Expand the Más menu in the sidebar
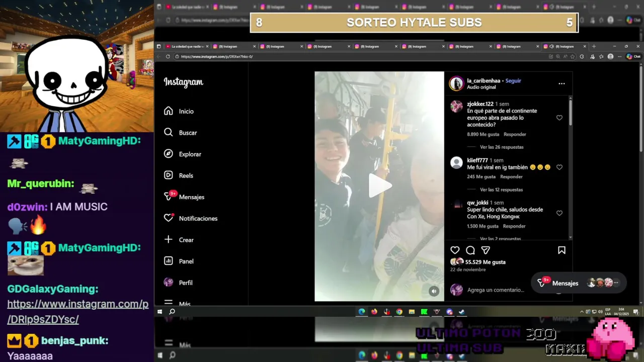The width and height of the screenshot is (644, 362). [178, 304]
